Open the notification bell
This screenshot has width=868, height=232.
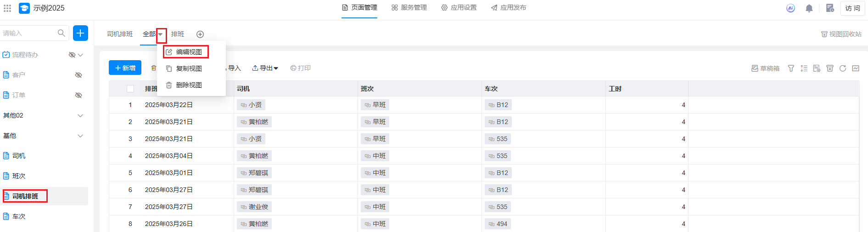(809, 8)
